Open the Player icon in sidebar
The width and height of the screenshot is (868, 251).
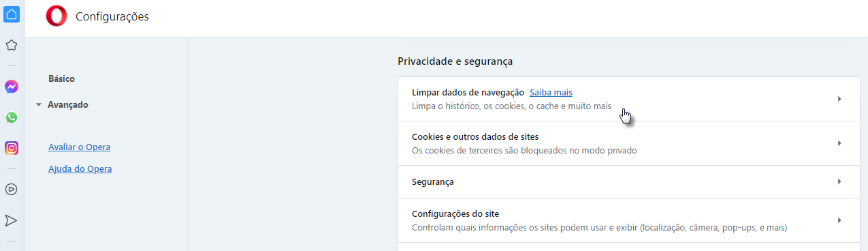(x=12, y=190)
